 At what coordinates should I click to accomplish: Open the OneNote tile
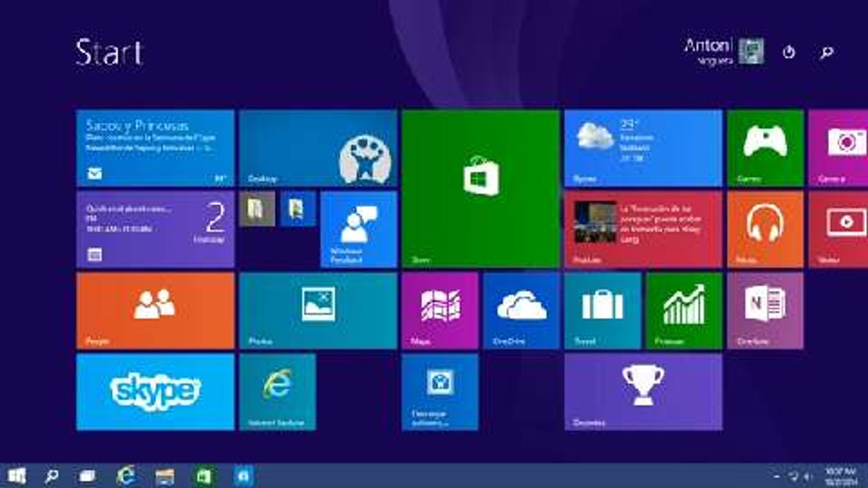[x=766, y=311]
